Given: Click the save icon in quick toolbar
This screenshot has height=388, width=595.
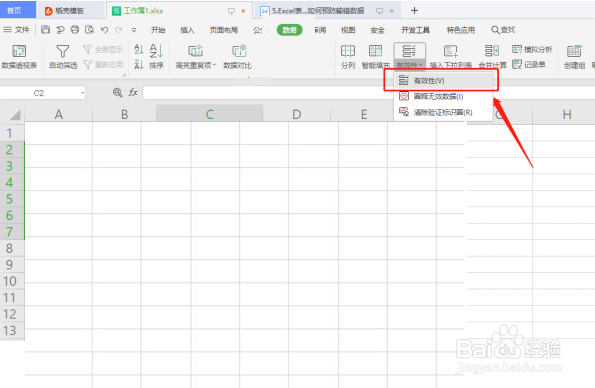Looking at the screenshot, I should click(46, 30).
